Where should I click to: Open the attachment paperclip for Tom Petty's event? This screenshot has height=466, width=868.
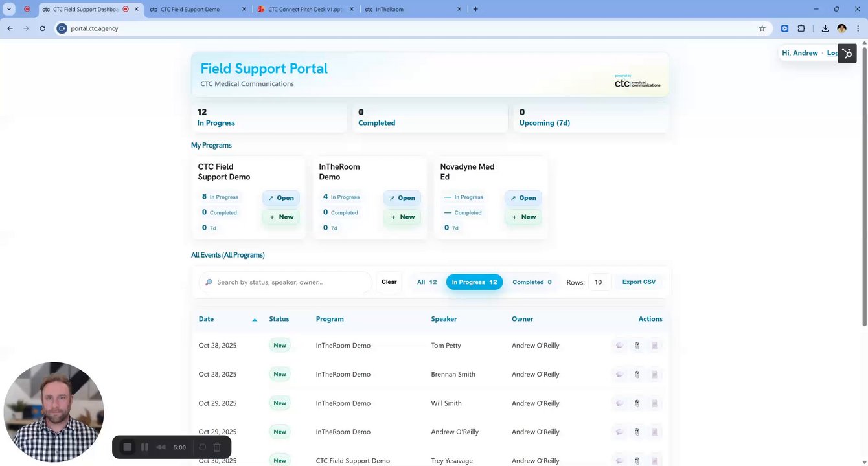[x=637, y=346]
